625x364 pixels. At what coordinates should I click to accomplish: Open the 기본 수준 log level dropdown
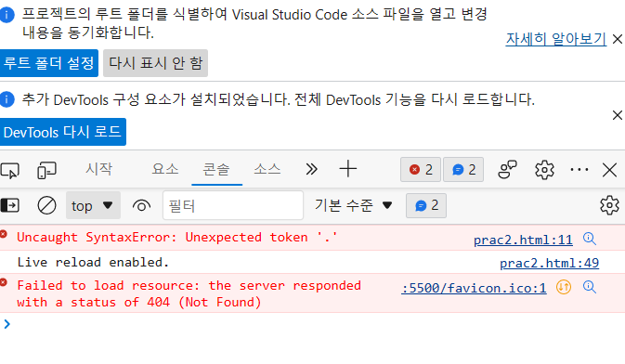[353, 205]
